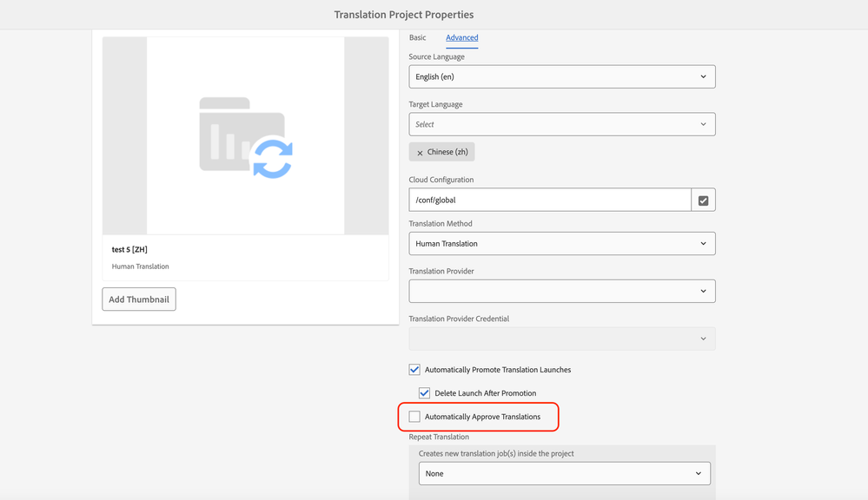Remove the Chinese (zh) language tag
The image size is (868, 500).
420,153
